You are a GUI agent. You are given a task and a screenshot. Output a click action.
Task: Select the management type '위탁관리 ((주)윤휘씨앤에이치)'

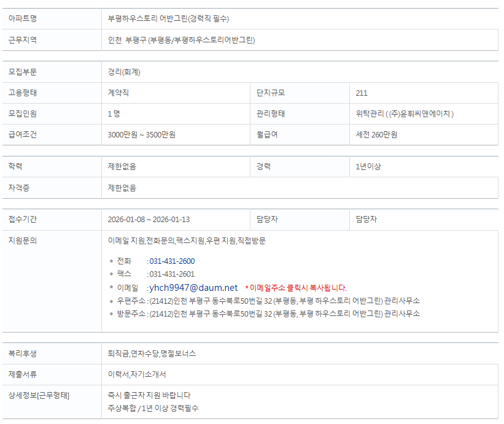tap(405, 114)
